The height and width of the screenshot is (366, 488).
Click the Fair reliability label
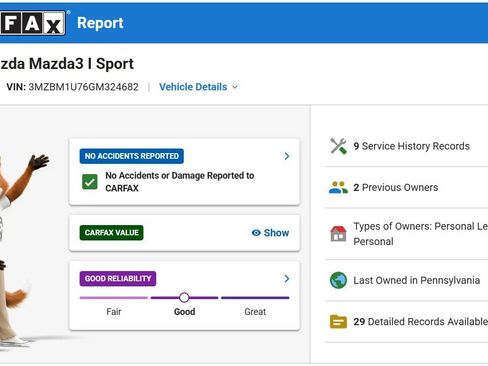tap(114, 312)
